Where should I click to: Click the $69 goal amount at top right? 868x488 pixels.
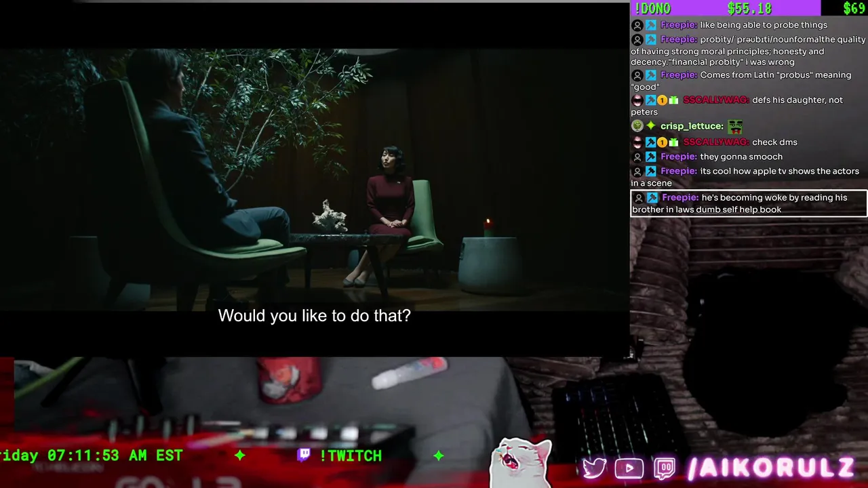[854, 8]
